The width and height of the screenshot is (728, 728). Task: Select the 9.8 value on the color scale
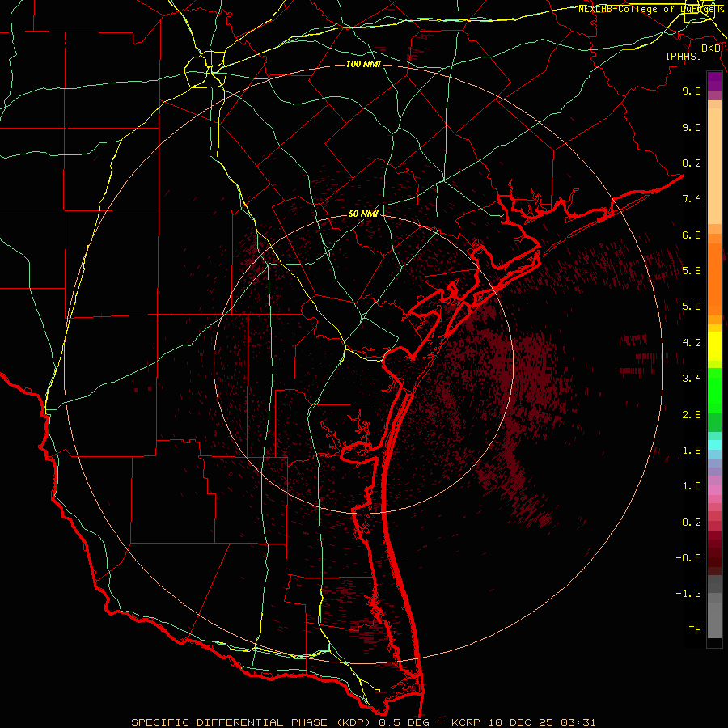click(x=692, y=91)
